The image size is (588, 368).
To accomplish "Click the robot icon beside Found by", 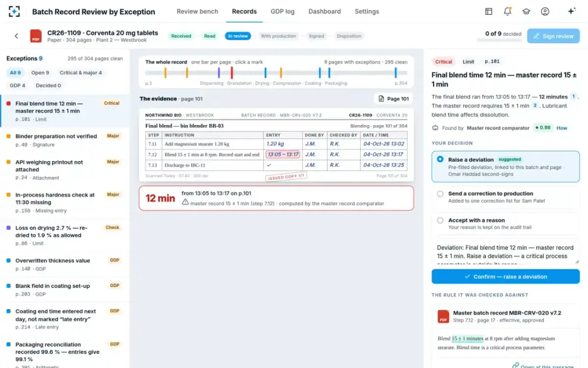I will 435,128.
